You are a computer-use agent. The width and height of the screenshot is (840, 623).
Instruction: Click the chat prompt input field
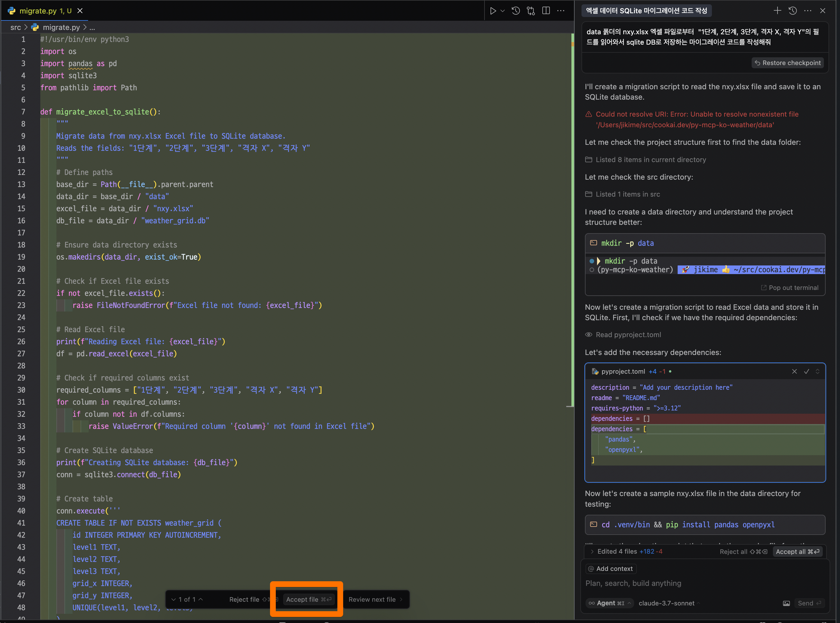click(x=701, y=583)
